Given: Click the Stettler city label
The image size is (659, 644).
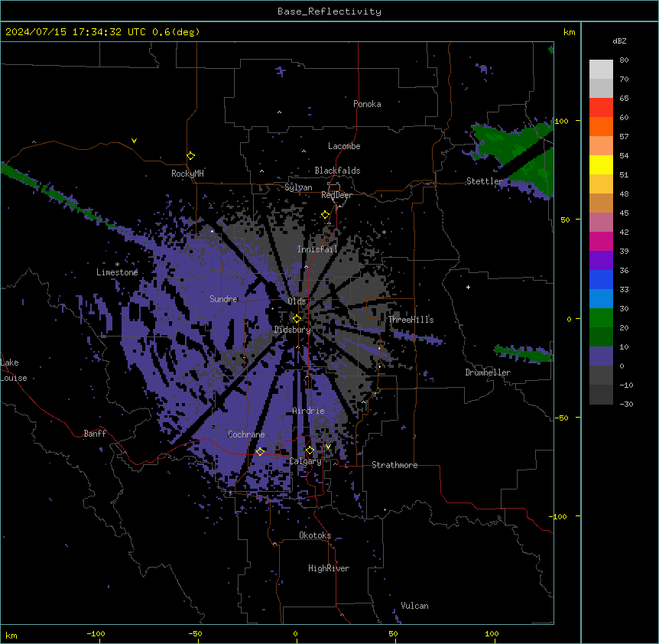Looking at the screenshot, I should click(x=484, y=181).
